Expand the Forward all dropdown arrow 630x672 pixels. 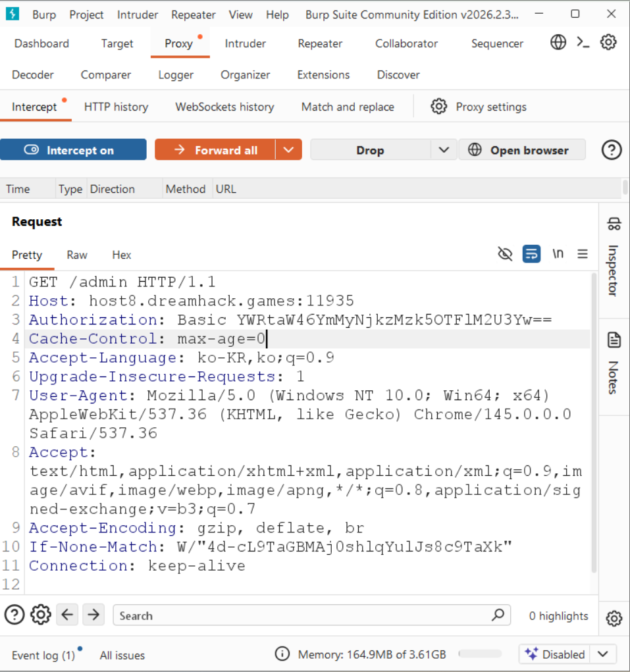point(289,150)
